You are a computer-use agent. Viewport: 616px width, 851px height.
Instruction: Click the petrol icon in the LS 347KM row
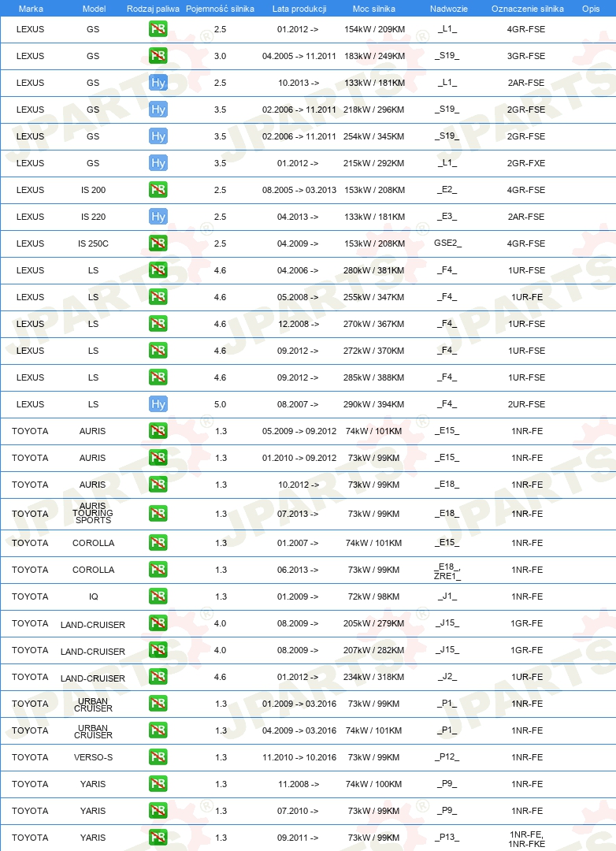[x=158, y=297]
